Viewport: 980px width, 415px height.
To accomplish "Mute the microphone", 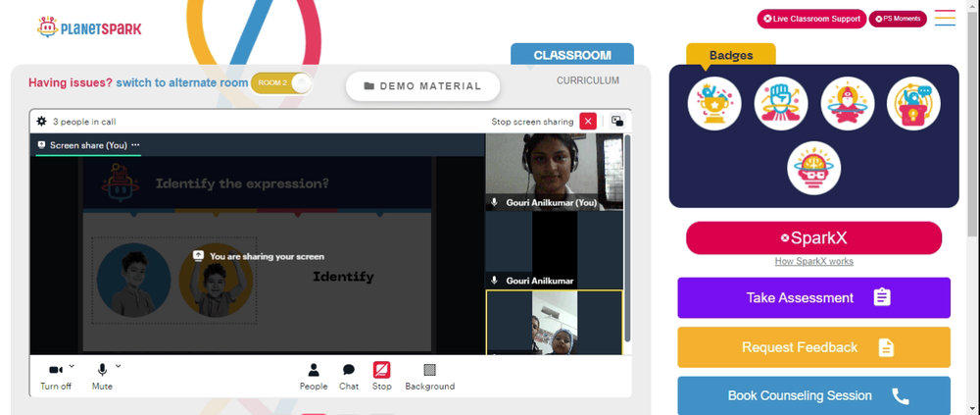I will 102,377.
